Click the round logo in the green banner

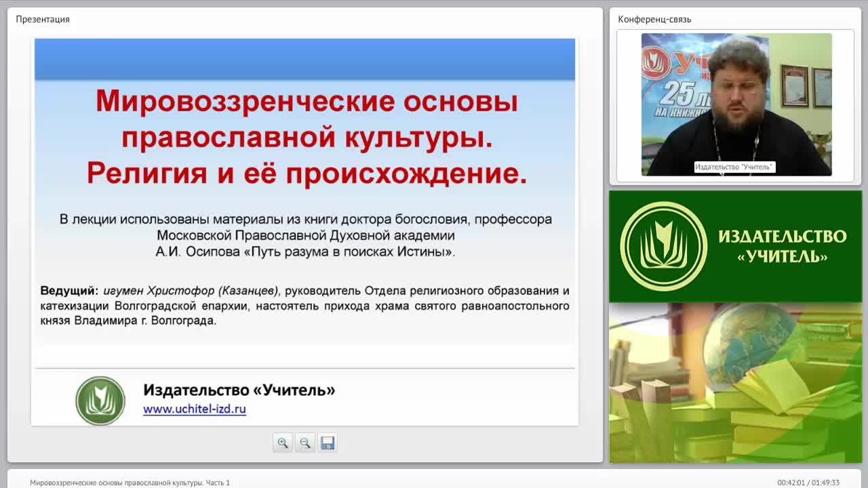click(x=664, y=246)
